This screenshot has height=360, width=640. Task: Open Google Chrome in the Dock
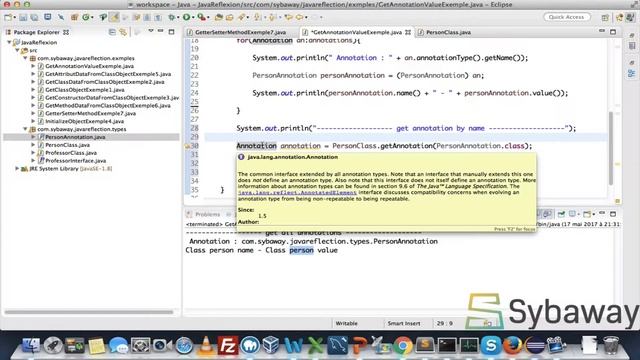point(403,346)
